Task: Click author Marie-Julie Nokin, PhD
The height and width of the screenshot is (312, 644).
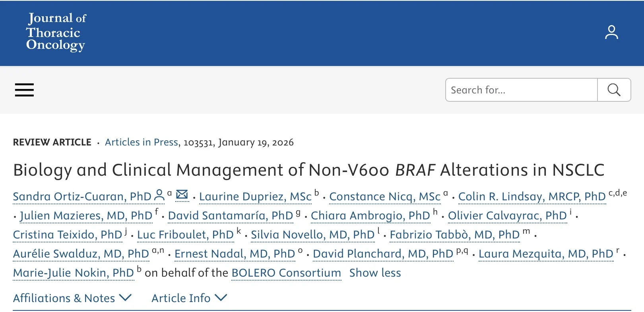Action: [x=73, y=273]
